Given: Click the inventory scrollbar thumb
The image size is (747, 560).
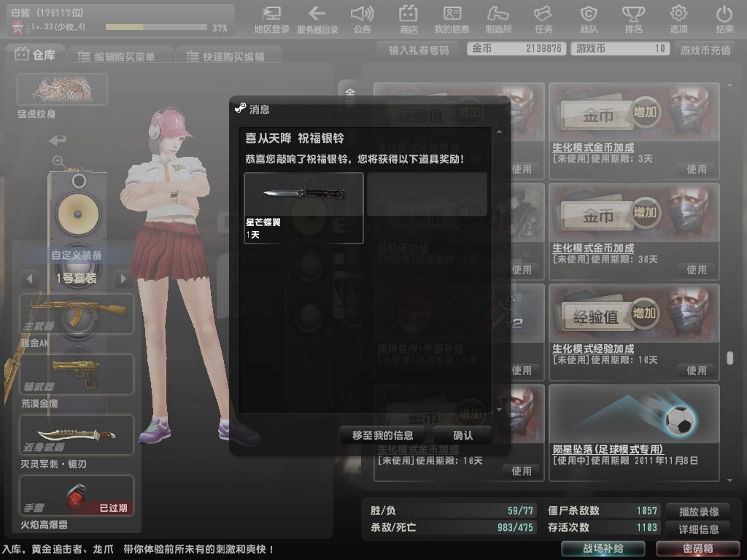Looking at the screenshot, I should tap(729, 358).
